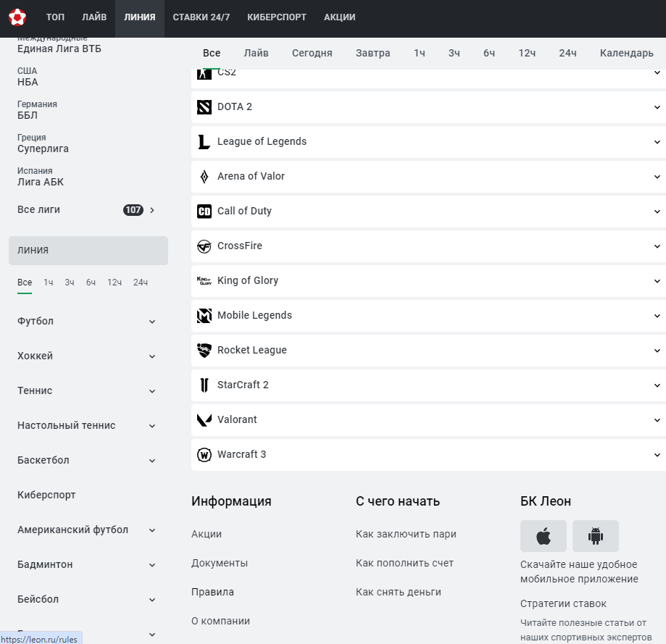Click the DOTA 2 game icon
This screenshot has width=666, height=644.
pyautogui.click(x=204, y=107)
